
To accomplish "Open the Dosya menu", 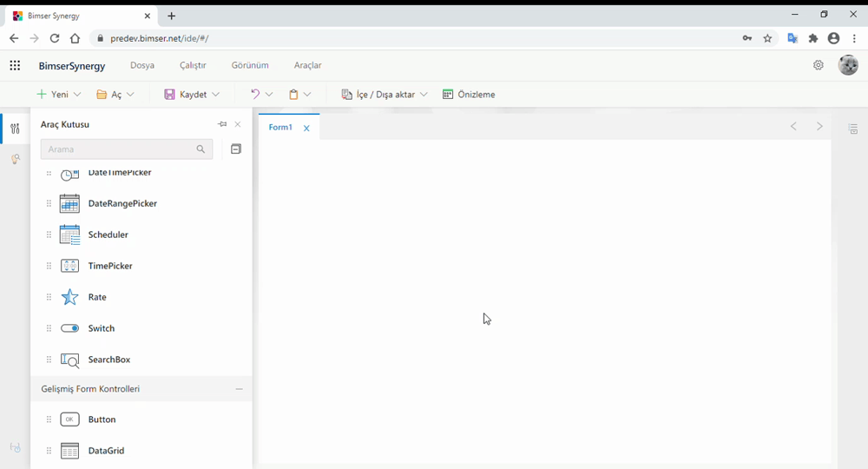I will [142, 65].
